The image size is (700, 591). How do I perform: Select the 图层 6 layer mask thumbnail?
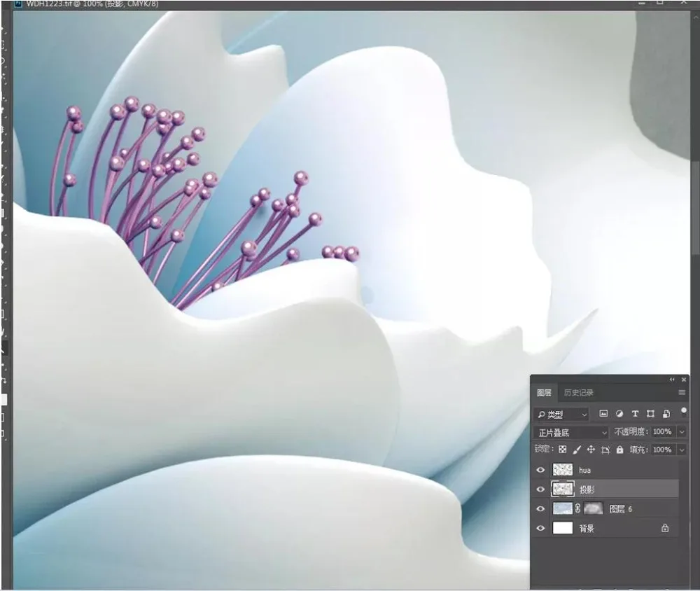(x=593, y=508)
